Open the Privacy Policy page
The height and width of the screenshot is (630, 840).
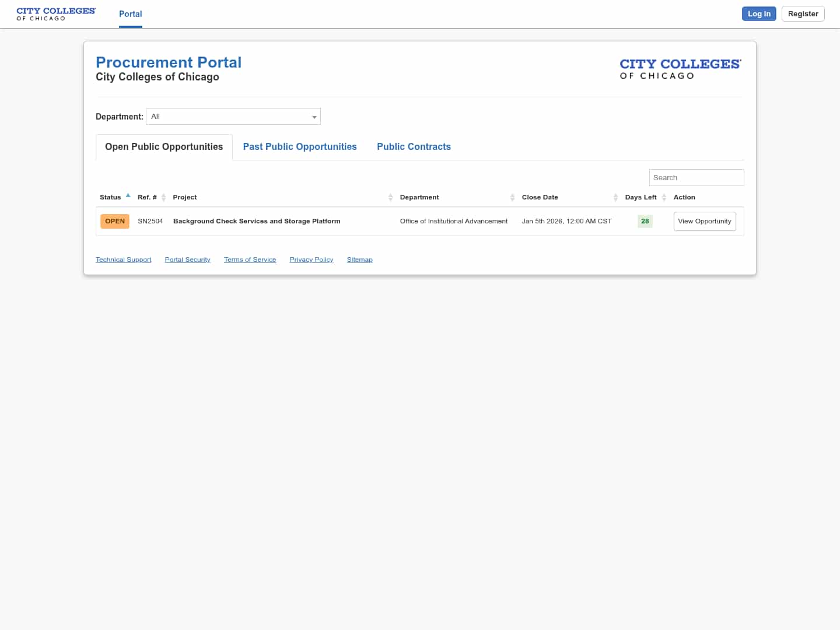tap(311, 259)
